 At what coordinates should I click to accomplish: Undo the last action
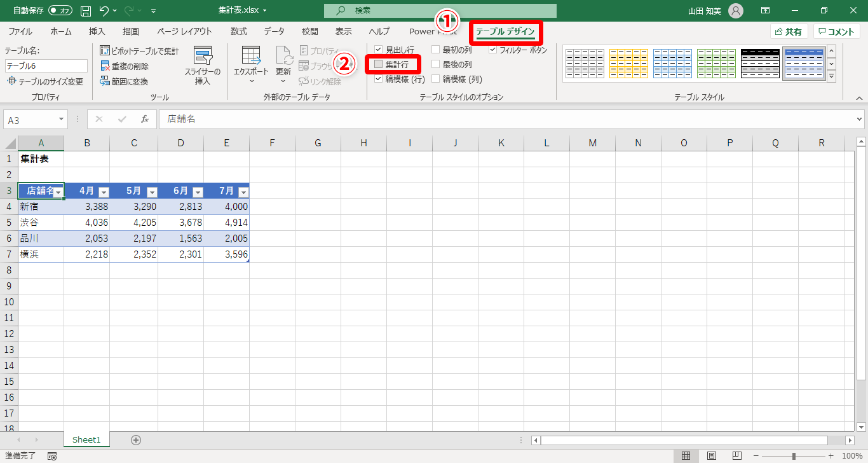click(105, 11)
